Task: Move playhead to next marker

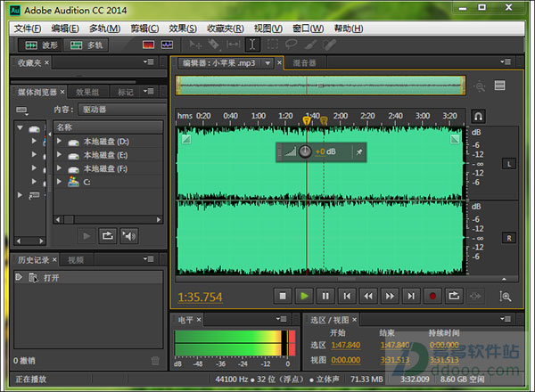Action: [411, 296]
